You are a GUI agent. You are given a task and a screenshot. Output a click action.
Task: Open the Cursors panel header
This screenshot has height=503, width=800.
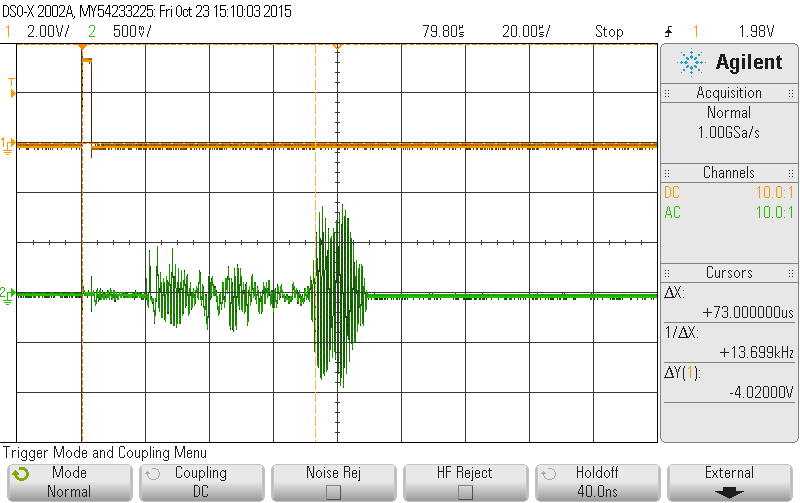coord(729,272)
